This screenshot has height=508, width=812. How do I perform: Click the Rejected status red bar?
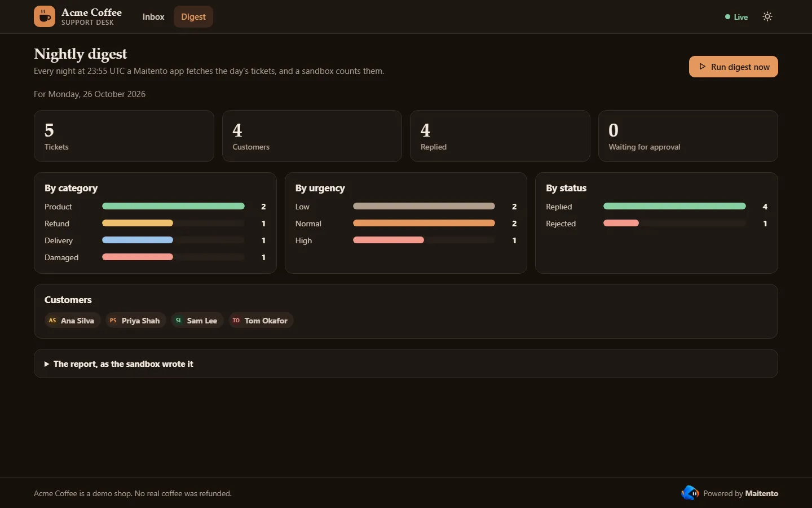pyautogui.click(x=621, y=223)
